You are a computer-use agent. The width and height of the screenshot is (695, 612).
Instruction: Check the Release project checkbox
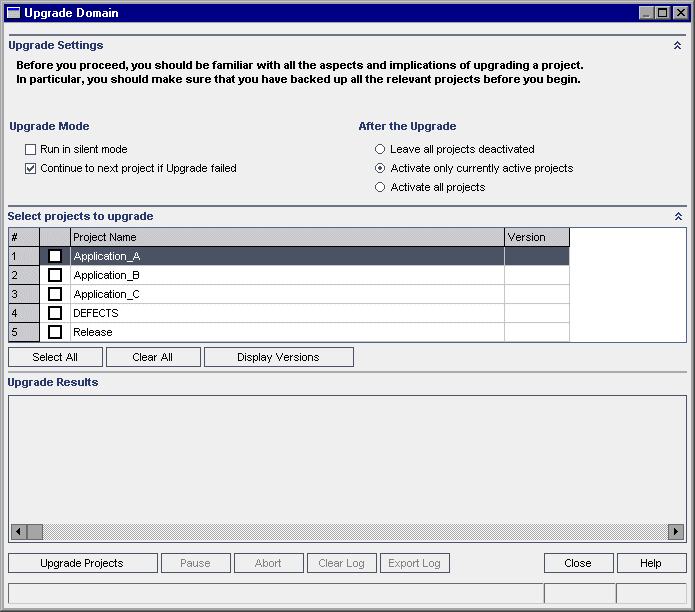[x=55, y=332]
